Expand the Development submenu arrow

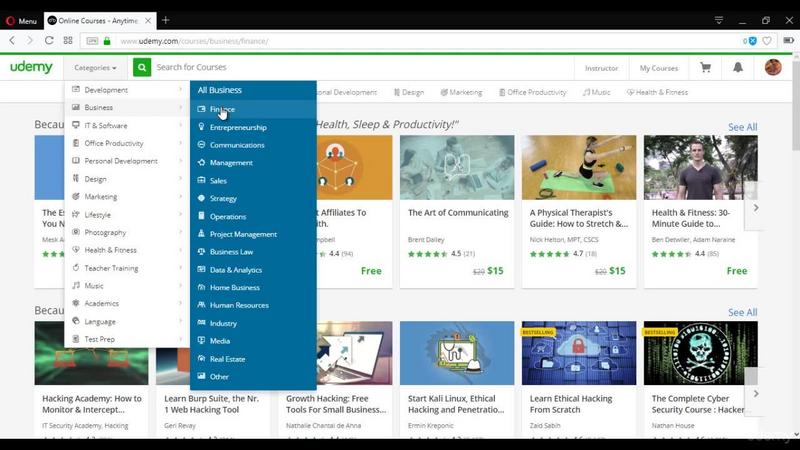tap(181, 89)
